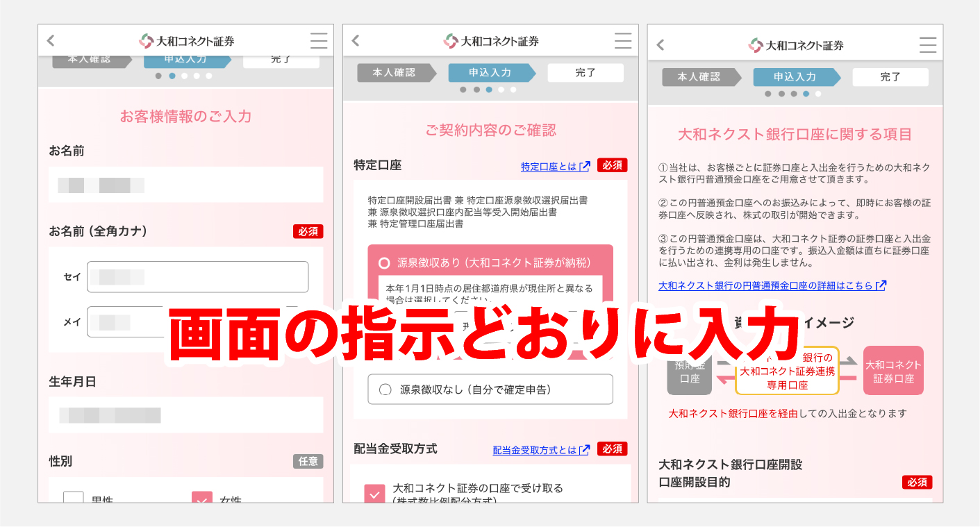Screen dimensions: 980x527
Task: Select 源泉徴収なし (自分で確定申告) option
Action: click(x=490, y=390)
